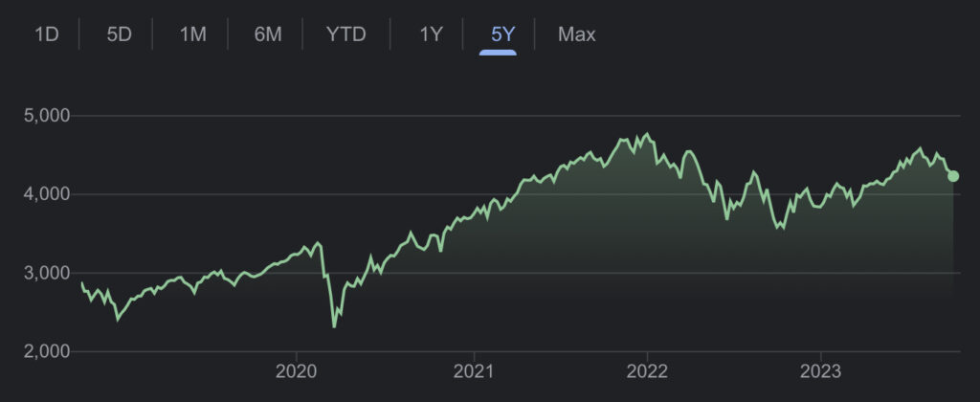
Task: Click the 5,000 y-axis label
Action: [x=47, y=116]
